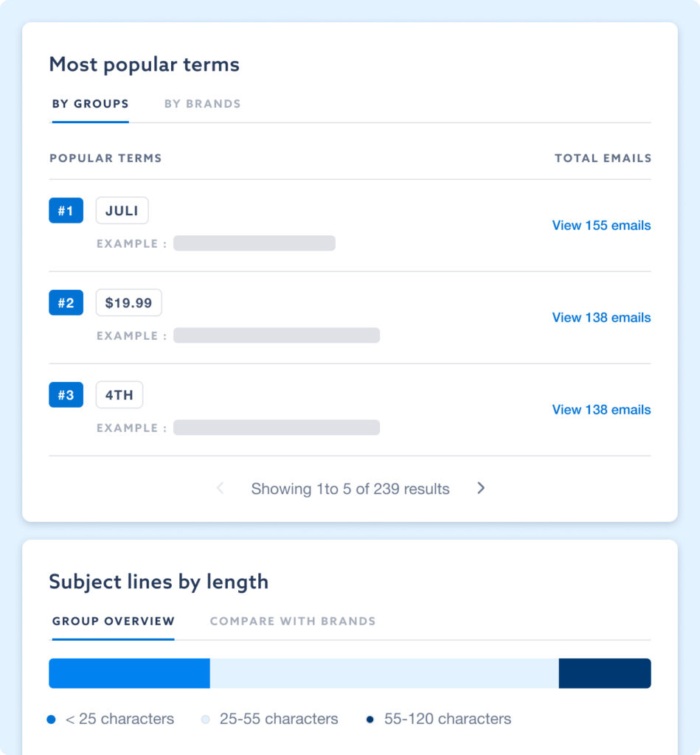Click the under 25 characters bar segment

(129, 673)
